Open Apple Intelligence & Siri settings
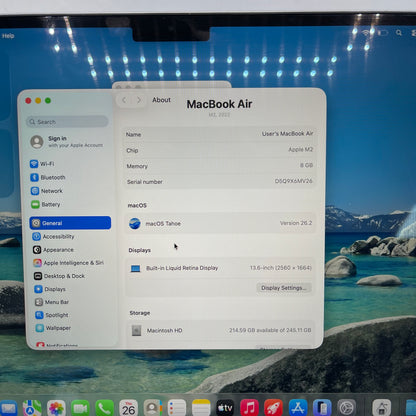Viewport: 416px width, 416px height. coord(68,263)
